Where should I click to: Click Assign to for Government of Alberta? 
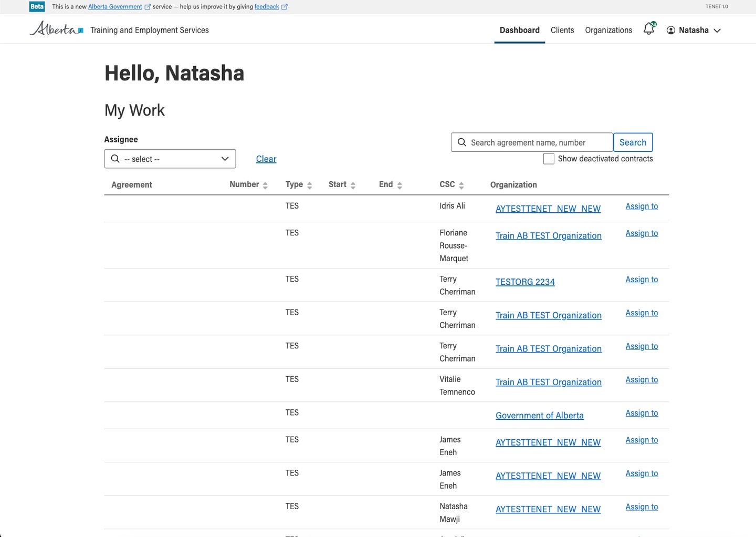(642, 413)
